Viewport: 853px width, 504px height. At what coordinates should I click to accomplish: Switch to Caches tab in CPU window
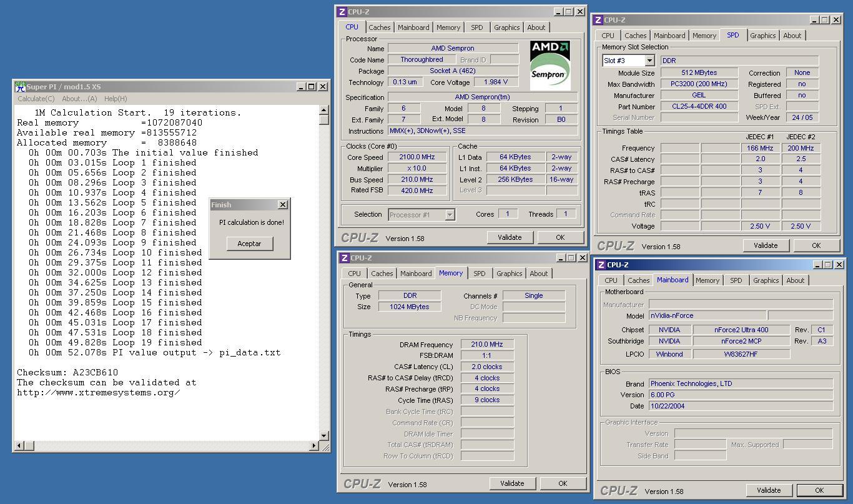pos(379,27)
